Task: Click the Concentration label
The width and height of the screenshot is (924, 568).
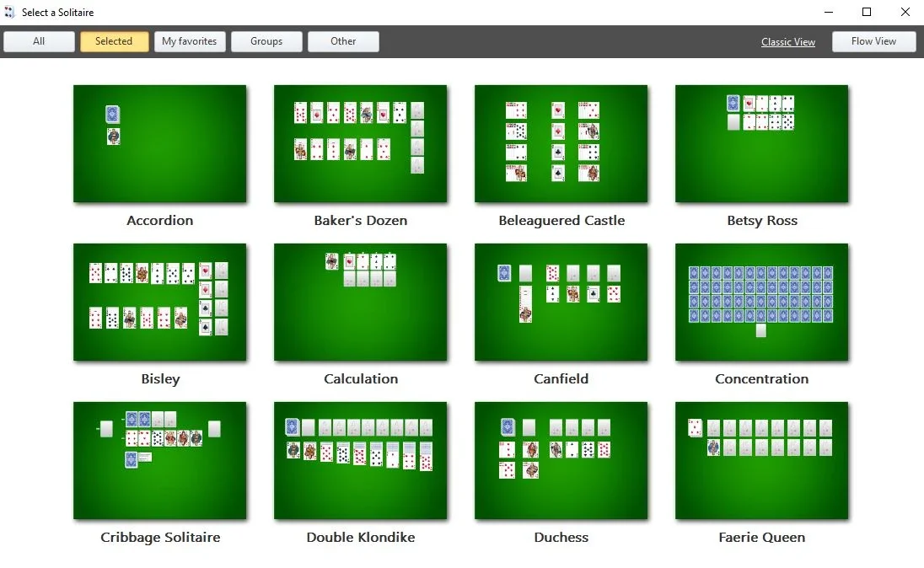Action: click(x=762, y=379)
